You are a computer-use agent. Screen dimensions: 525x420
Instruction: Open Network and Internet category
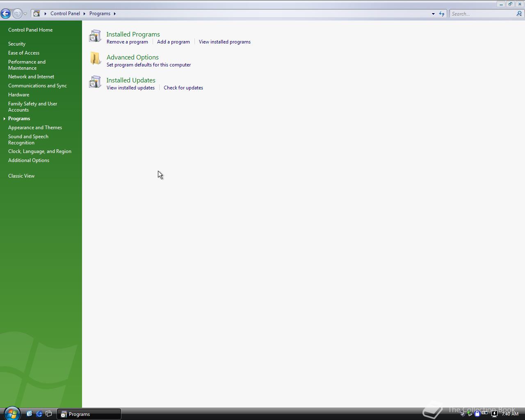click(x=31, y=77)
